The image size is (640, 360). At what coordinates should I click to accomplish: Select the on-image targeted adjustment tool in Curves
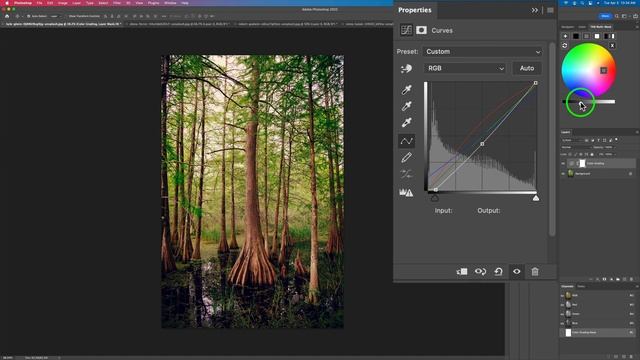[x=406, y=69]
